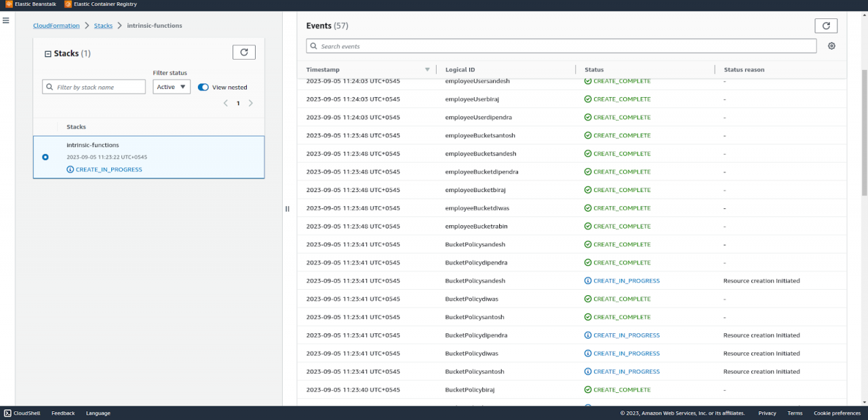Image resolution: width=868 pixels, height=420 pixels.
Task: Open the navigation sidebar hamburger menu
Action: (6, 20)
